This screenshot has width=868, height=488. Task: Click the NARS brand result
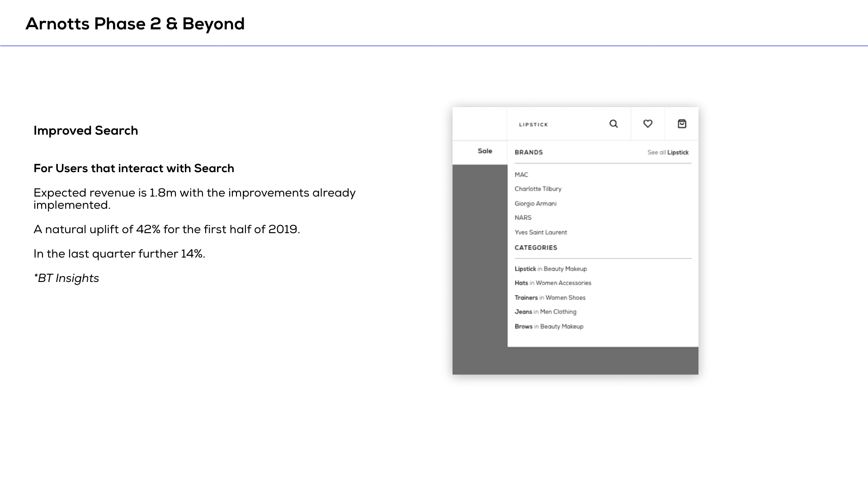coord(522,218)
